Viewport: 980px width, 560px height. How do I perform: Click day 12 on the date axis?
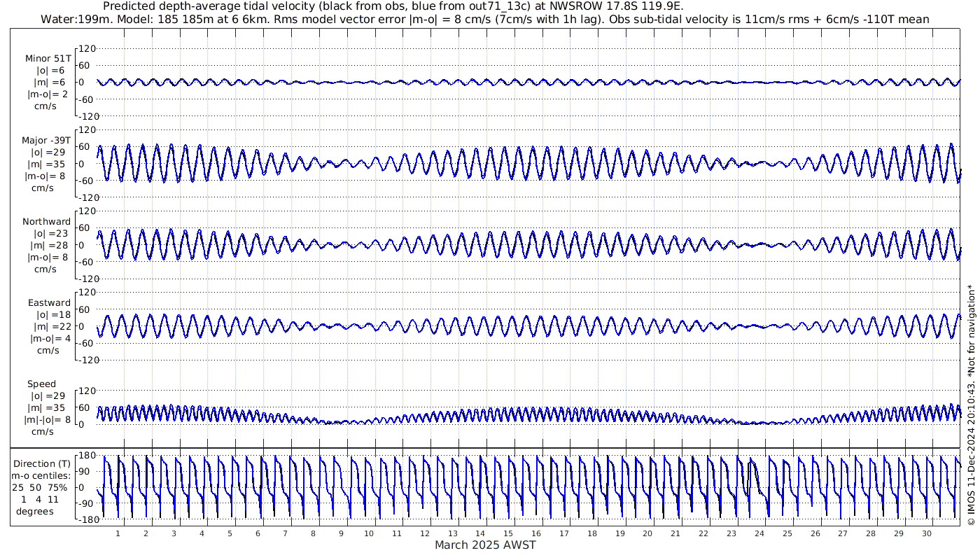[425, 533]
